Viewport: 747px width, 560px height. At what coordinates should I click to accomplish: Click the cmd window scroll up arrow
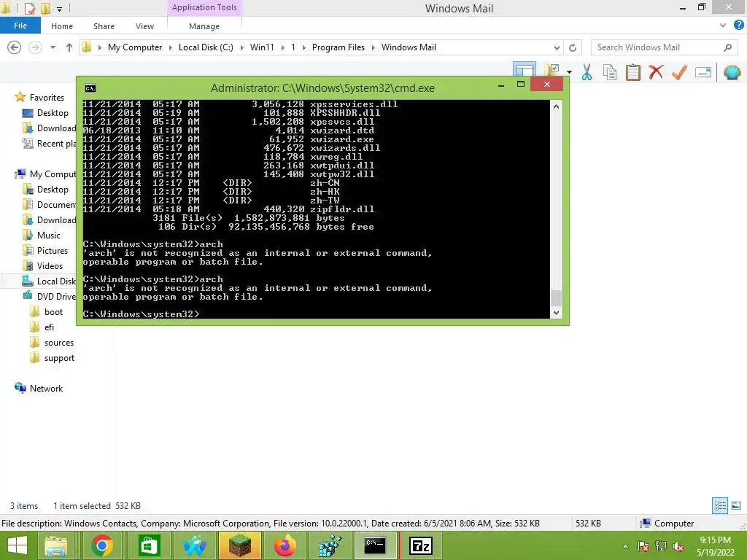(556, 106)
